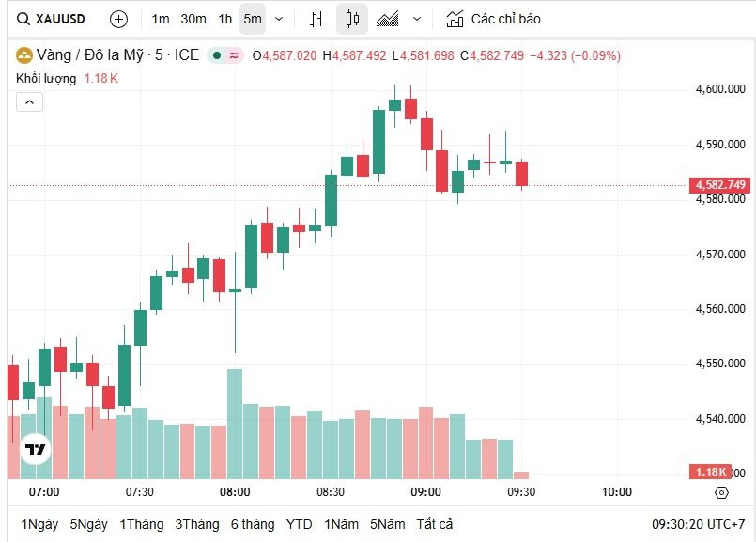The width and height of the screenshot is (756, 542).
Task: Switch to the 1h timeframe
Action: coord(224,20)
